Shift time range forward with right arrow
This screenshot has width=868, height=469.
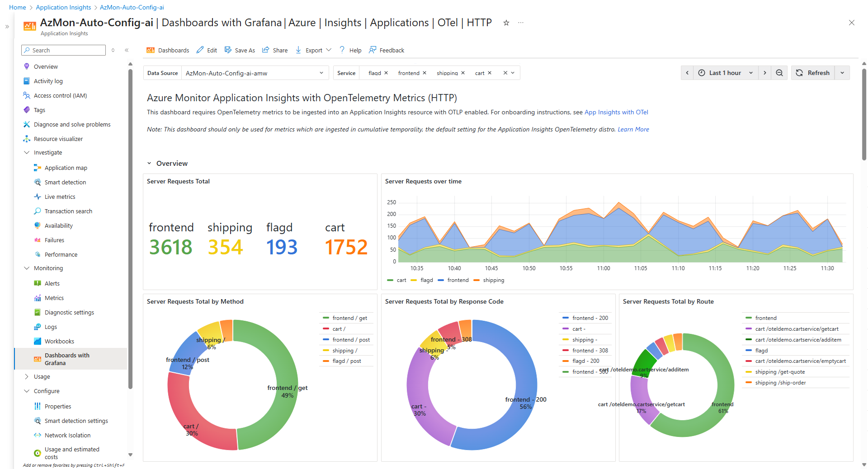coord(764,73)
